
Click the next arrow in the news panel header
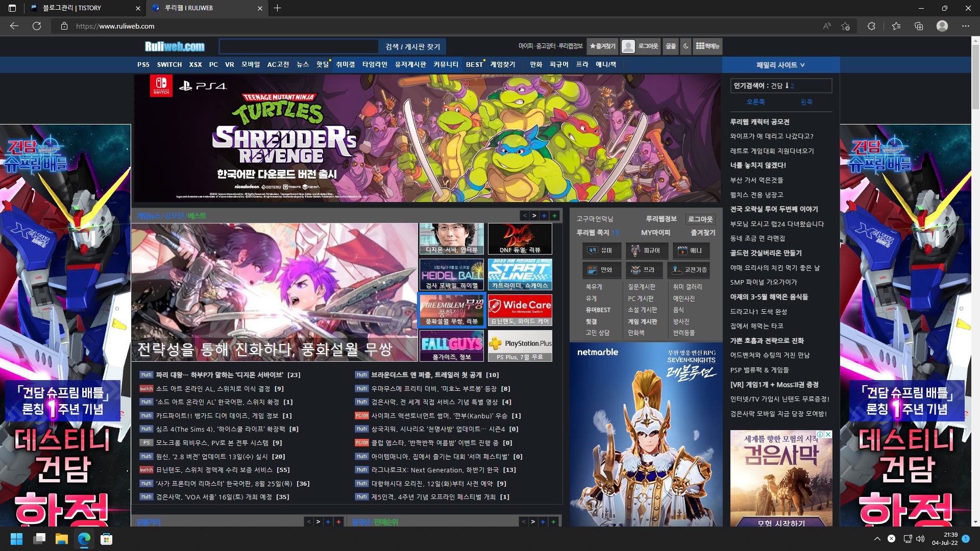coord(534,216)
